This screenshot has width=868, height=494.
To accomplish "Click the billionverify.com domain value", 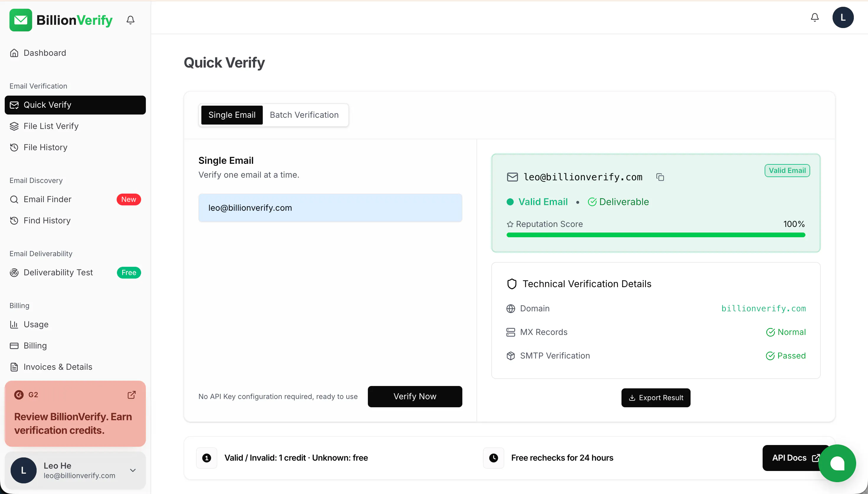I will 763,309.
